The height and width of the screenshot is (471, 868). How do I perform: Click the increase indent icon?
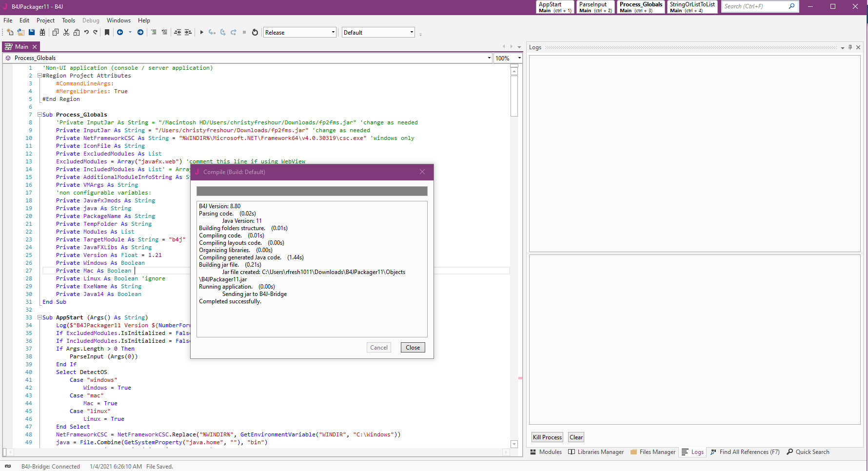point(188,32)
